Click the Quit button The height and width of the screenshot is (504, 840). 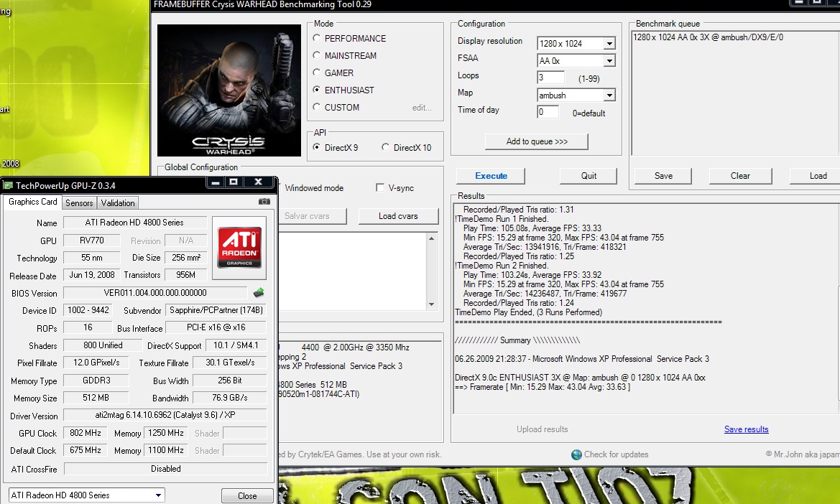(589, 175)
